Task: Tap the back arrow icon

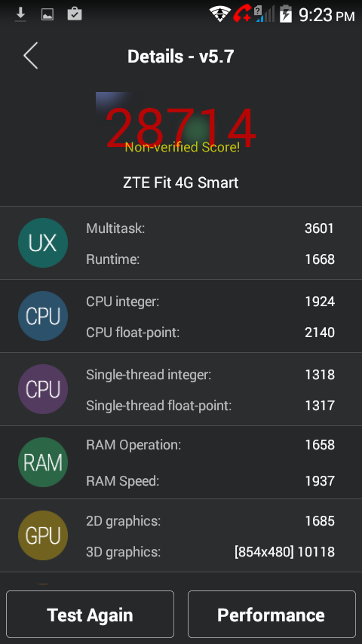Action: [x=31, y=56]
